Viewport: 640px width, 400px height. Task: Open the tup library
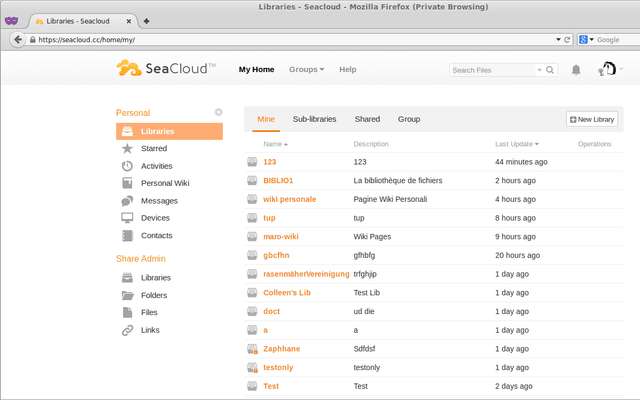click(x=269, y=218)
